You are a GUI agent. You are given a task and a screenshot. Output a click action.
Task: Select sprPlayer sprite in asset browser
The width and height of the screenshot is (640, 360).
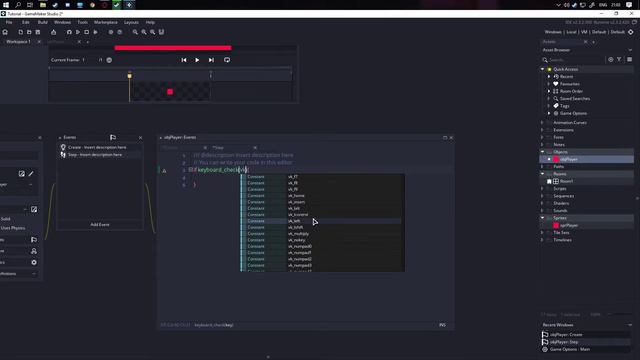pos(569,225)
